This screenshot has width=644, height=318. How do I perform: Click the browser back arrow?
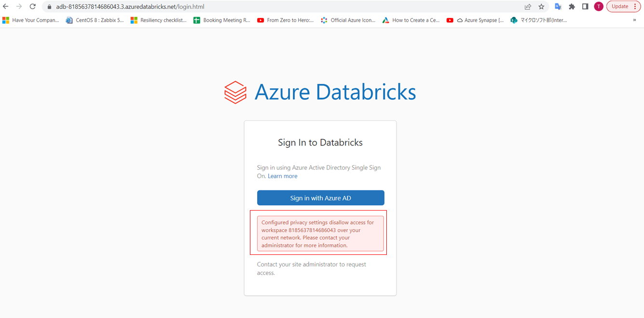(x=6, y=7)
